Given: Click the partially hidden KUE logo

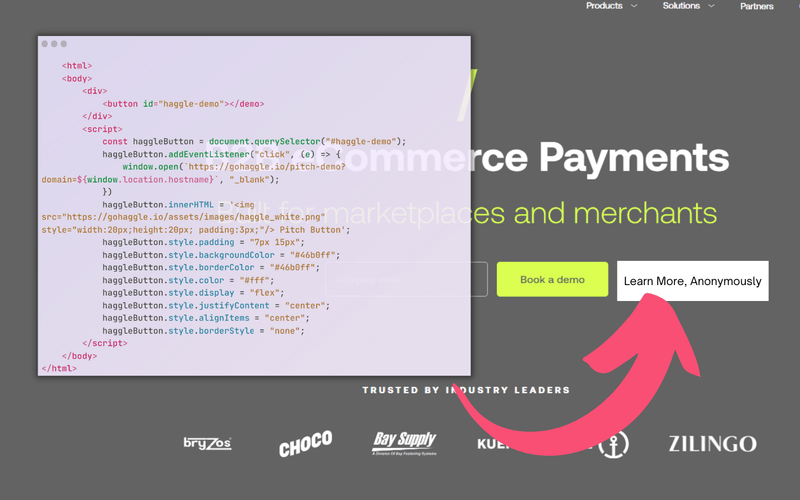Looking at the screenshot, I should (x=493, y=443).
